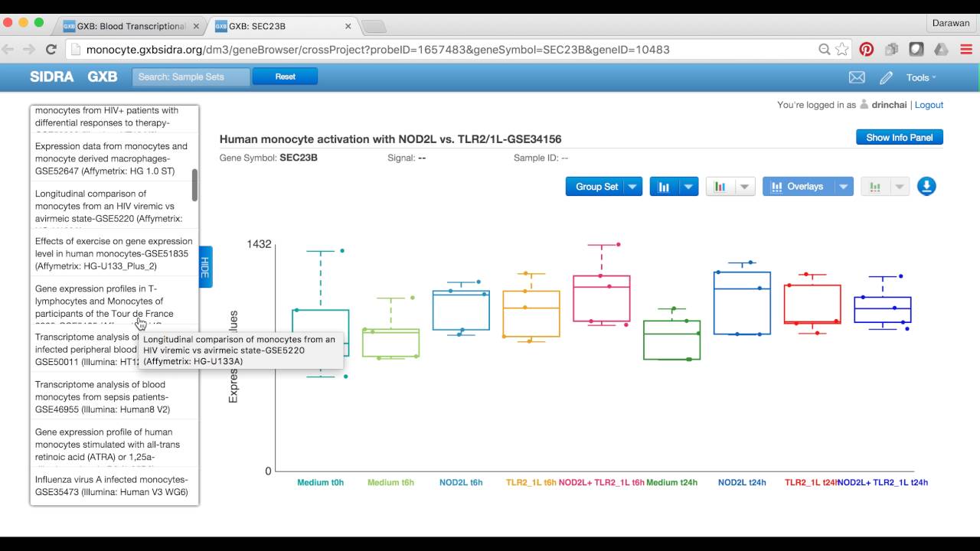Click the dataset list scrollbar thumb
Image resolution: width=980 pixels, height=551 pixels.
[x=194, y=185]
